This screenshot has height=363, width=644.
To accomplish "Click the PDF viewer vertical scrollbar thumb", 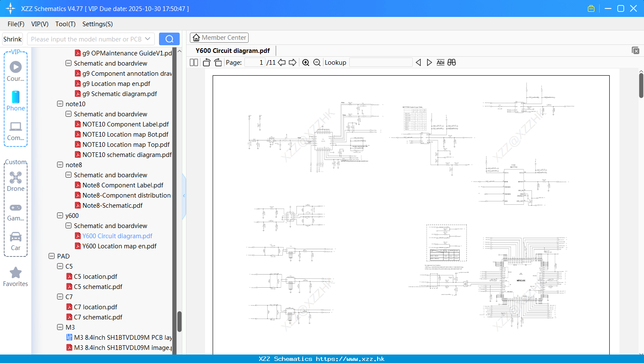I will [641, 85].
